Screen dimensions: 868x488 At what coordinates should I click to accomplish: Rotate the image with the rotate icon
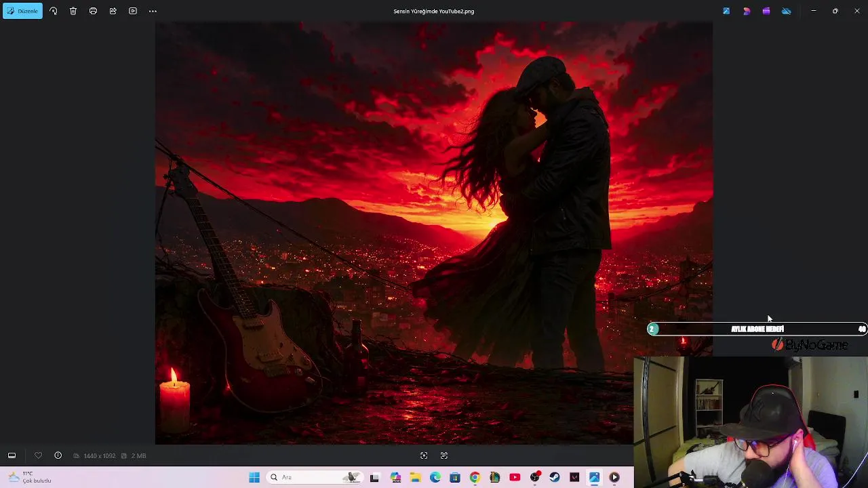coord(54,11)
